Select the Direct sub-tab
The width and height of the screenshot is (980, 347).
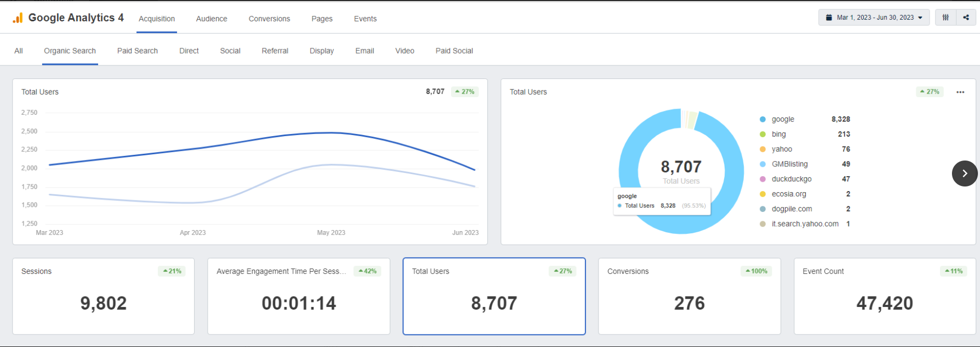click(x=189, y=51)
